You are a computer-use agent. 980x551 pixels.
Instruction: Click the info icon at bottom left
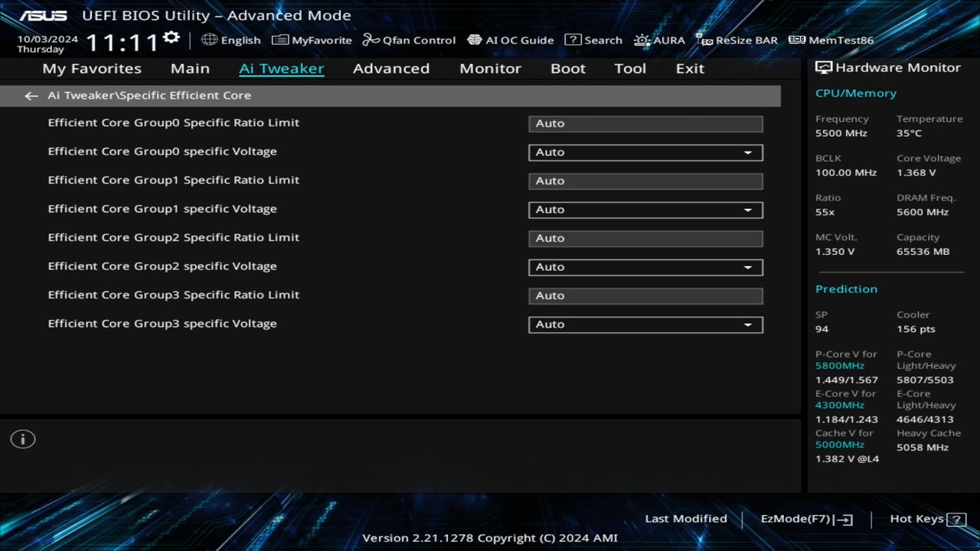point(22,439)
